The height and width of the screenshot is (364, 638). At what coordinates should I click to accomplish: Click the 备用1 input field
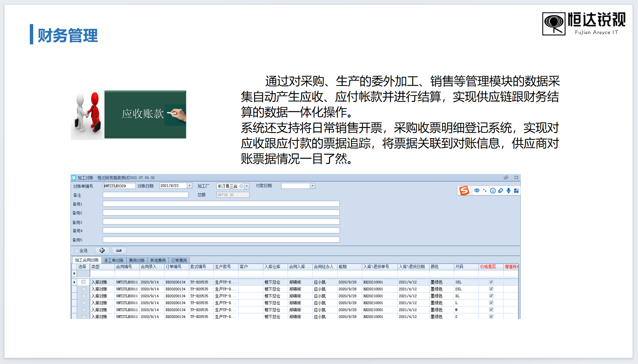(x=221, y=204)
